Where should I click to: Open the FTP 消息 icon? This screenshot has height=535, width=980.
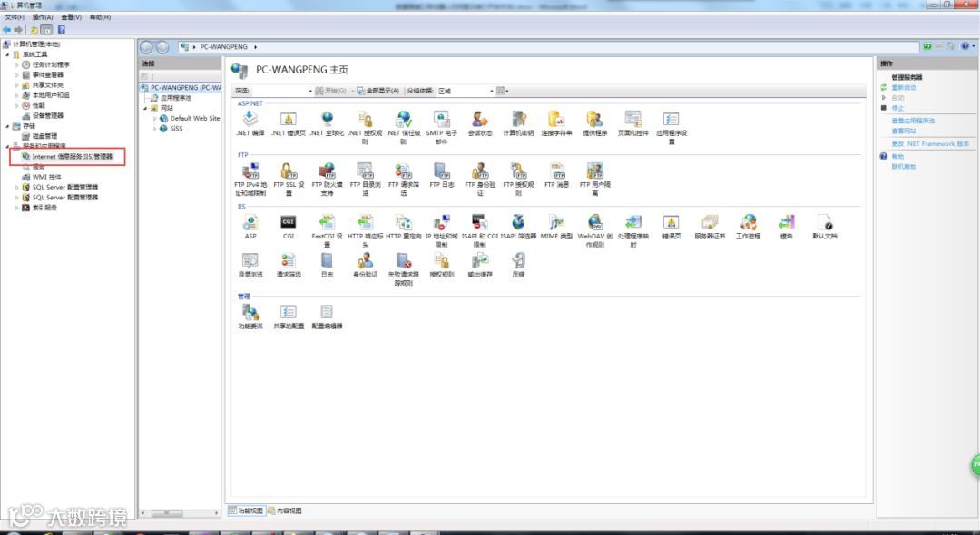[x=556, y=170]
